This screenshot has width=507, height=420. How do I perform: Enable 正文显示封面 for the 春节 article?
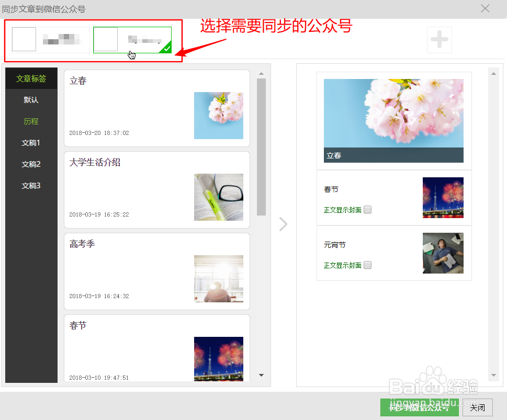tap(367, 209)
